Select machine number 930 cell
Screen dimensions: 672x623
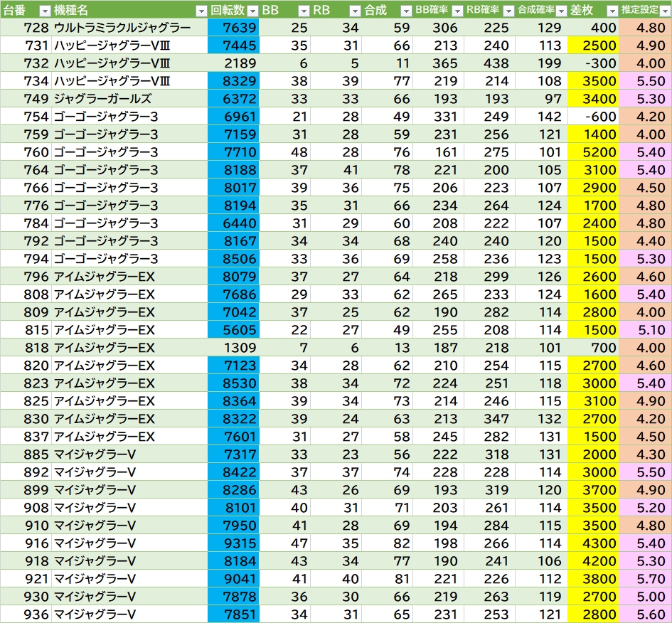click(x=26, y=597)
